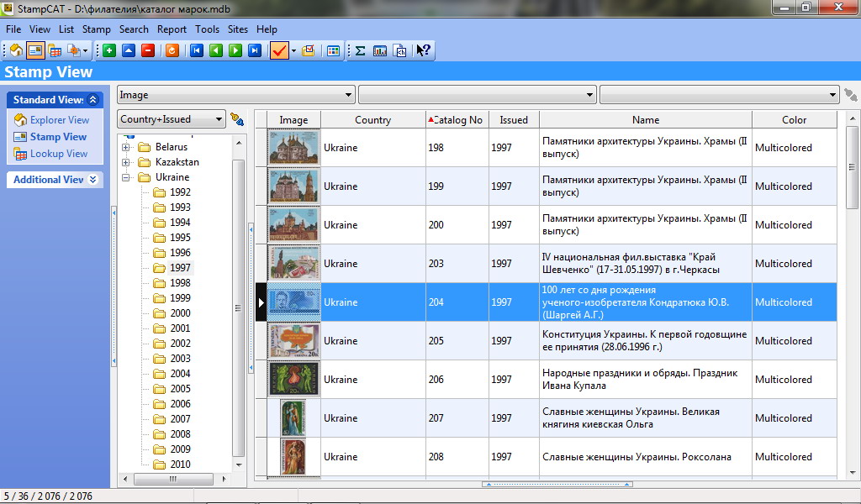The height and width of the screenshot is (504, 861).
Task: Click the HTML report export icon
Action: pyautogui.click(x=400, y=50)
